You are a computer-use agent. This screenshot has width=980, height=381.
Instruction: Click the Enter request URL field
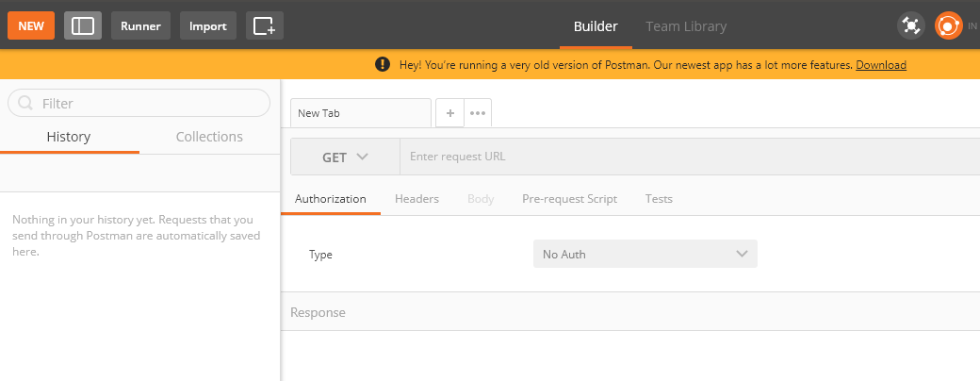tap(690, 157)
